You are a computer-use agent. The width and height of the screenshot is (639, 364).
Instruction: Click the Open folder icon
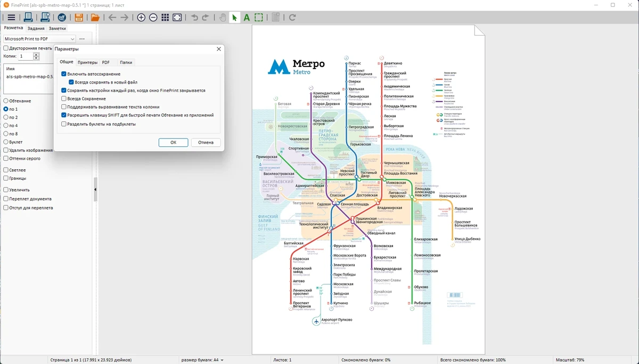95,18
